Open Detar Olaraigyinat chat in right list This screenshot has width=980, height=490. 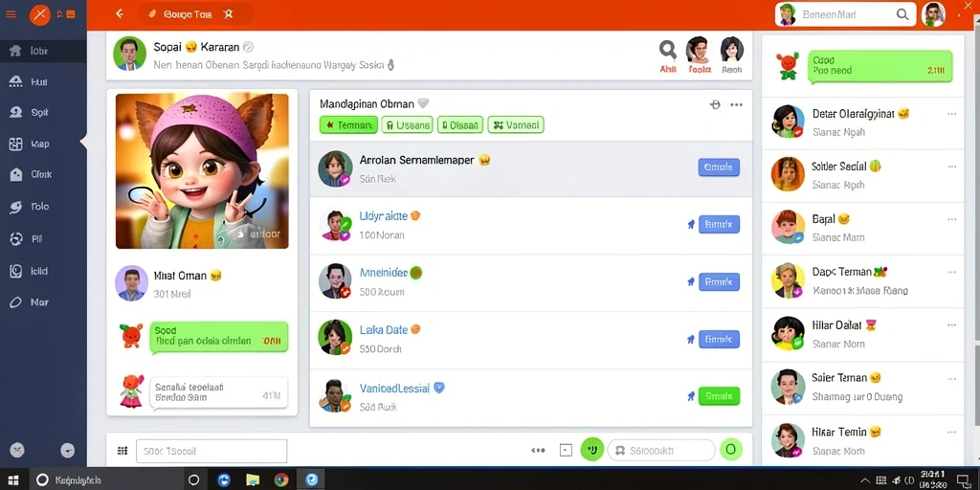[x=862, y=122]
